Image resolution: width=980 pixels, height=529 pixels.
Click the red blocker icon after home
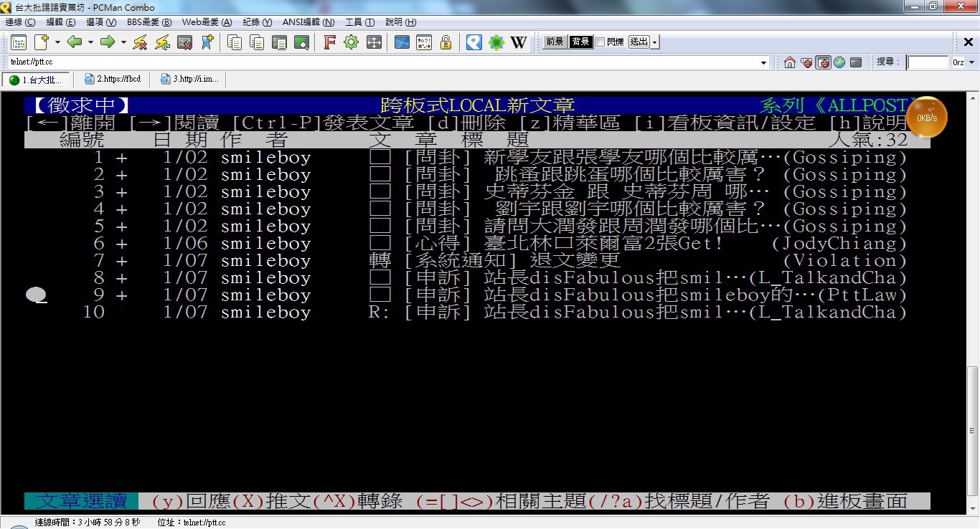(x=806, y=62)
